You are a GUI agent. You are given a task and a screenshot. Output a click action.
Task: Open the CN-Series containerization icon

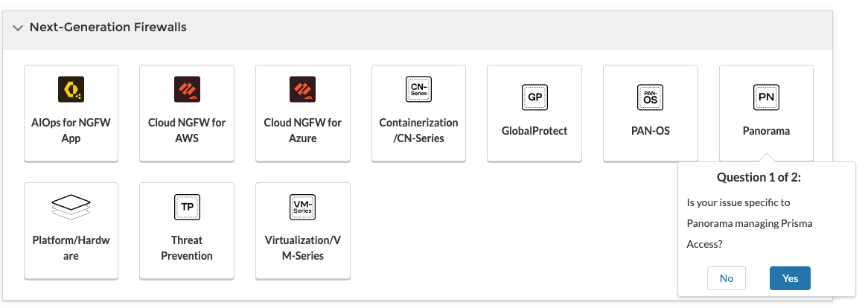418,89
